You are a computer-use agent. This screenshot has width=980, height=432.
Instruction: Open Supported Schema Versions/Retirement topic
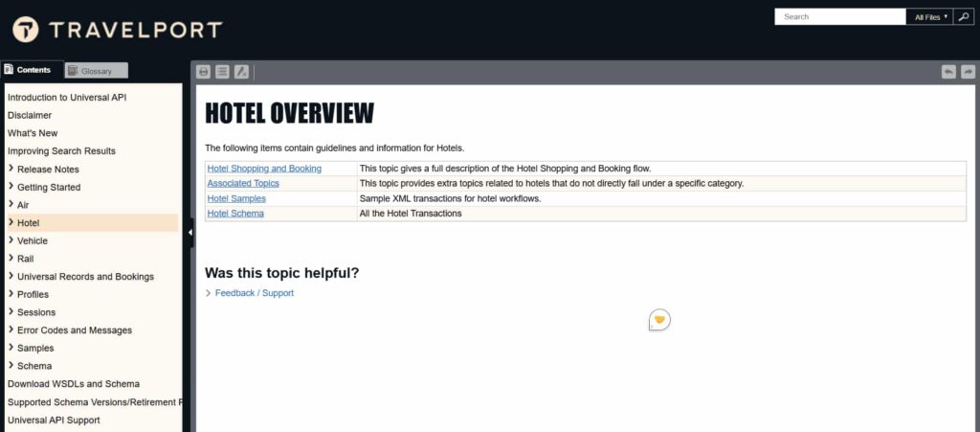[x=94, y=402]
